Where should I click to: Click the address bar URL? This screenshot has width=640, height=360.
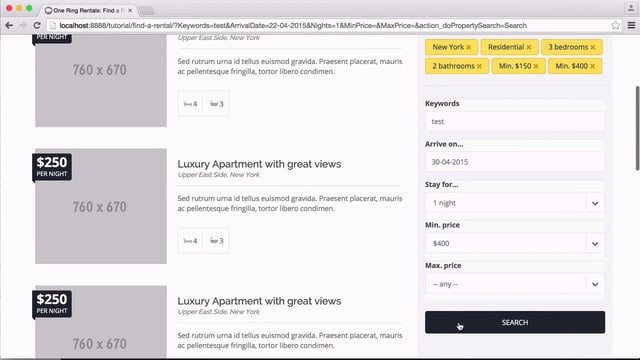(x=293, y=25)
